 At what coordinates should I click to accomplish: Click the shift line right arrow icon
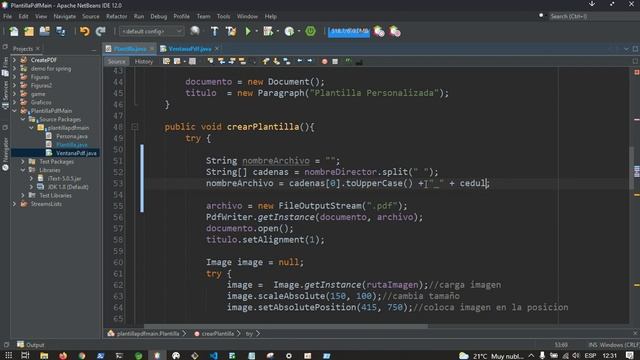(x=310, y=61)
